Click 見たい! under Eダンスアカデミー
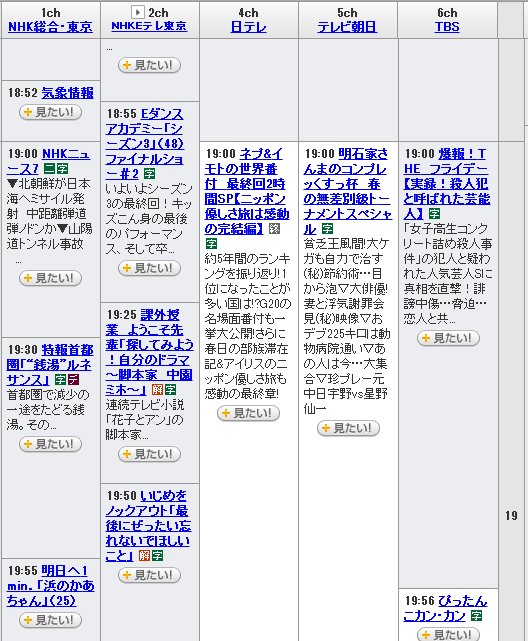Screen dimensions: 528x641 (149, 268)
